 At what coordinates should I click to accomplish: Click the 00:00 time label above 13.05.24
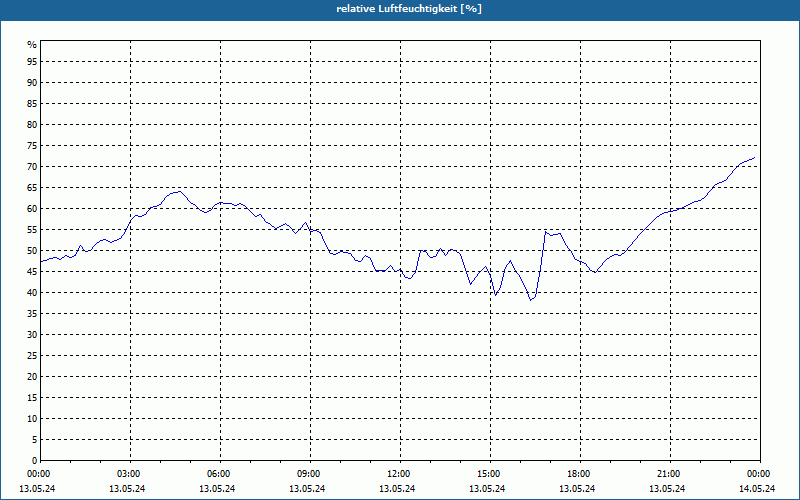coord(38,474)
